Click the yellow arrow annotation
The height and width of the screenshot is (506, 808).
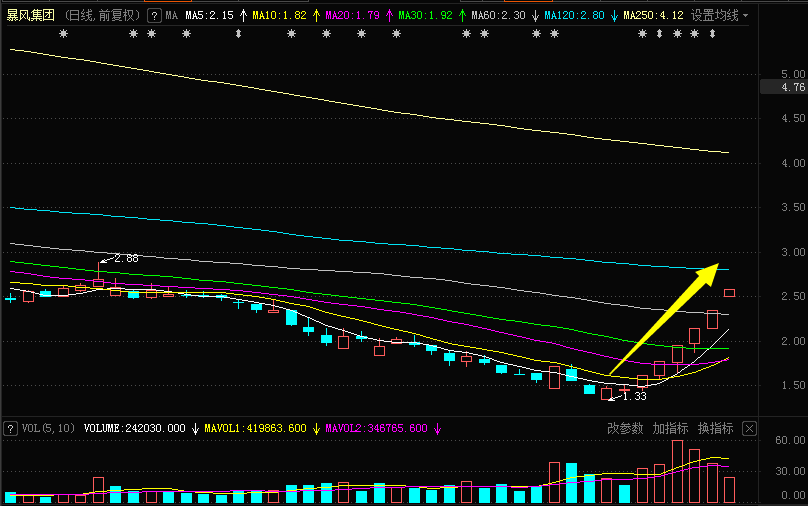coord(664,317)
